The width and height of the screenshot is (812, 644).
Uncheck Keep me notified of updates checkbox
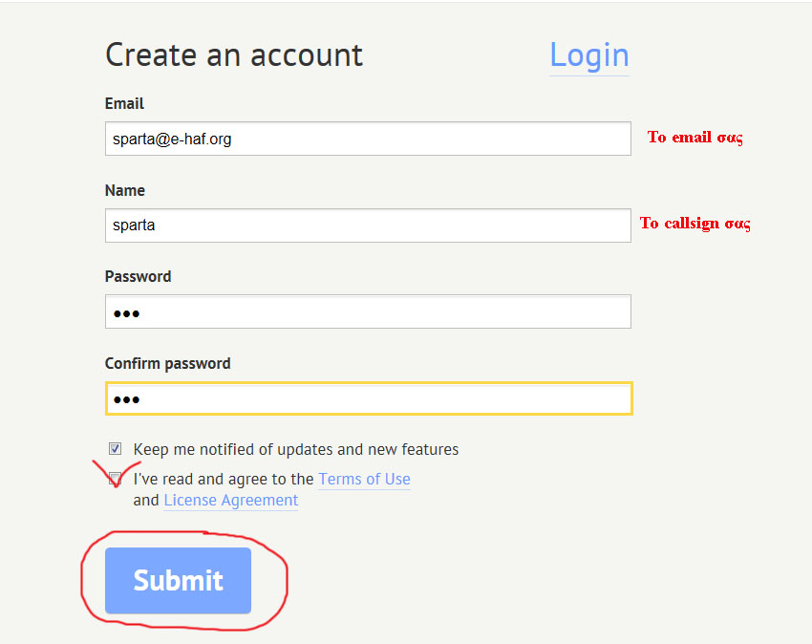click(116, 448)
